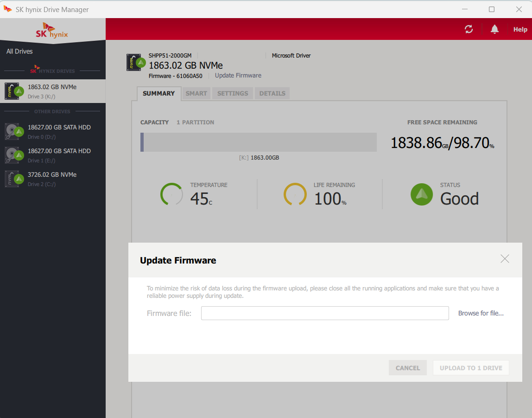
Task: Click the HDD icon for Drive 1 (E:/)
Action: tap(14, 155)
